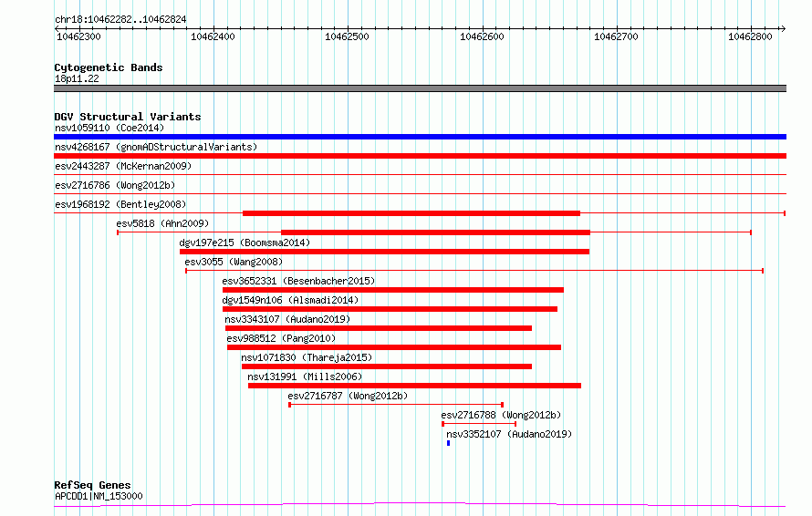The image size is (812, 516).
Task: Click ruler position 10462400
Action: point(213,36)
